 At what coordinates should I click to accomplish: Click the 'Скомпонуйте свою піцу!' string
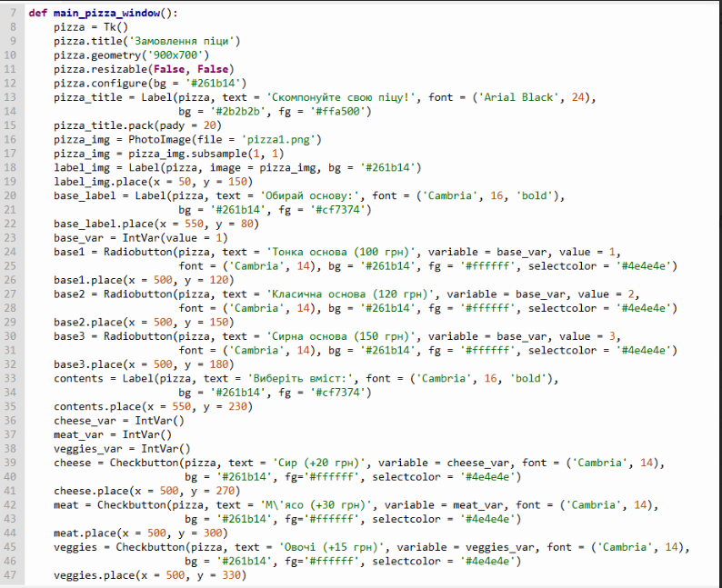pyautogui.click(x=341, y=97)
